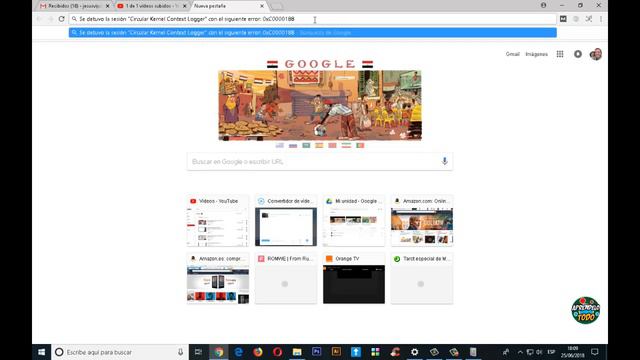Open the Amazon.es shortcut tile
The image size is (640, 360).
coord(218,278)
